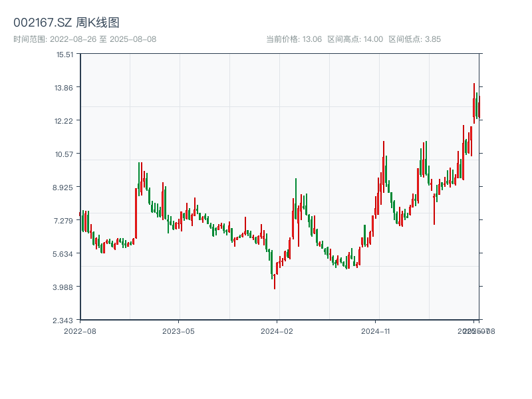532x399 pixels.
Task: Click the y-axis value 3.988
Action: point(63,287)
